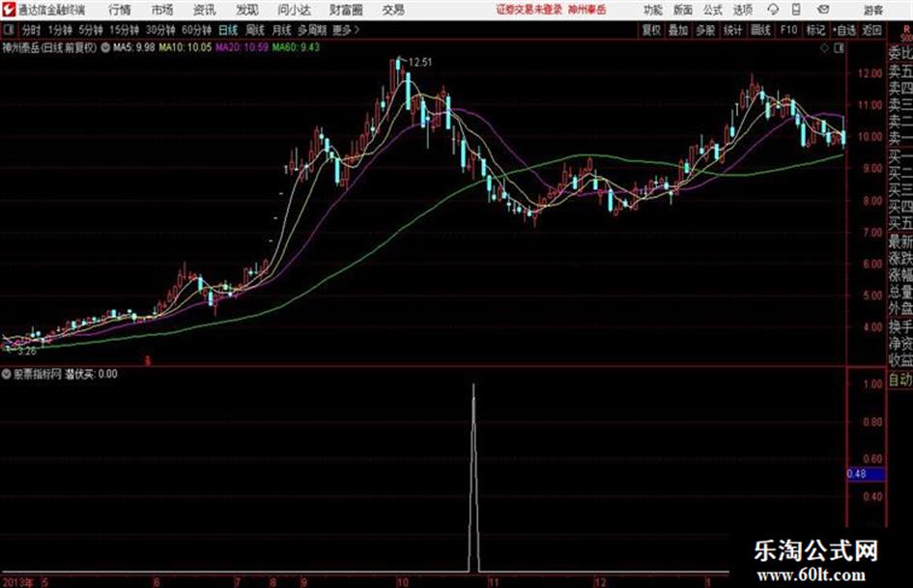This screenshot has width=913, height=588.
Task: Click the 统计 statistics button
Action: (732, 30)
